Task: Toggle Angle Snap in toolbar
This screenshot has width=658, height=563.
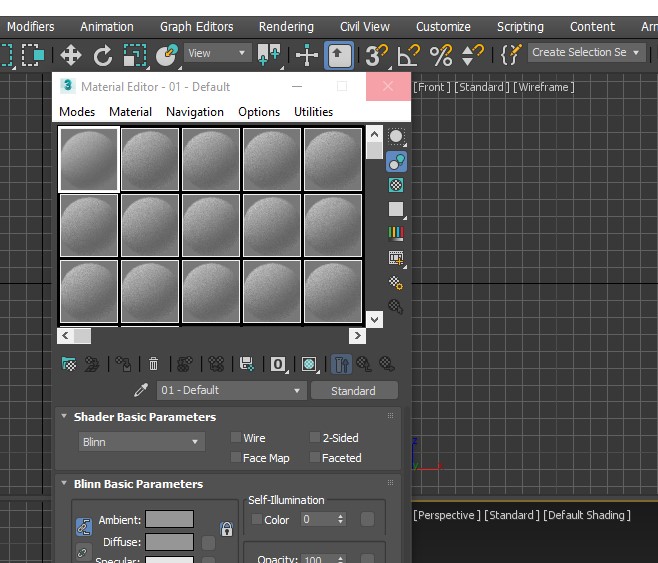Action: point(408,55)
